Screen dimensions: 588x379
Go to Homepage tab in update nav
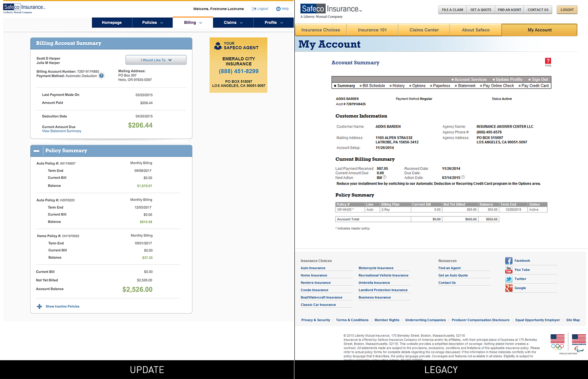112,23
